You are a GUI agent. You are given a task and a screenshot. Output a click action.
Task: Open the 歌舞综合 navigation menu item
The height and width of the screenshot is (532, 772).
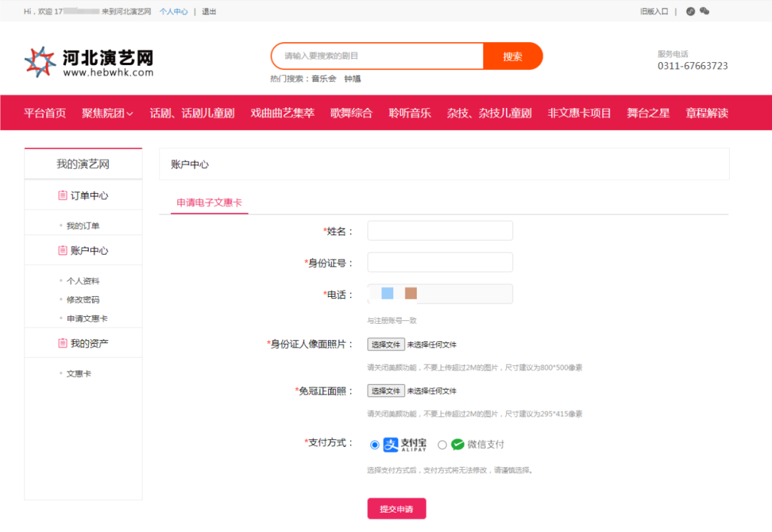tap(352, 112)
